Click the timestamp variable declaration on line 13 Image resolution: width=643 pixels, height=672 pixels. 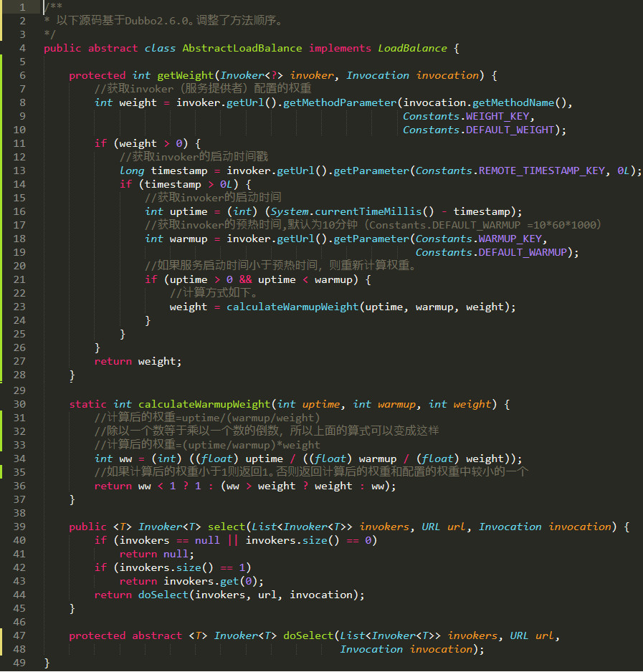tap(179, 171)
